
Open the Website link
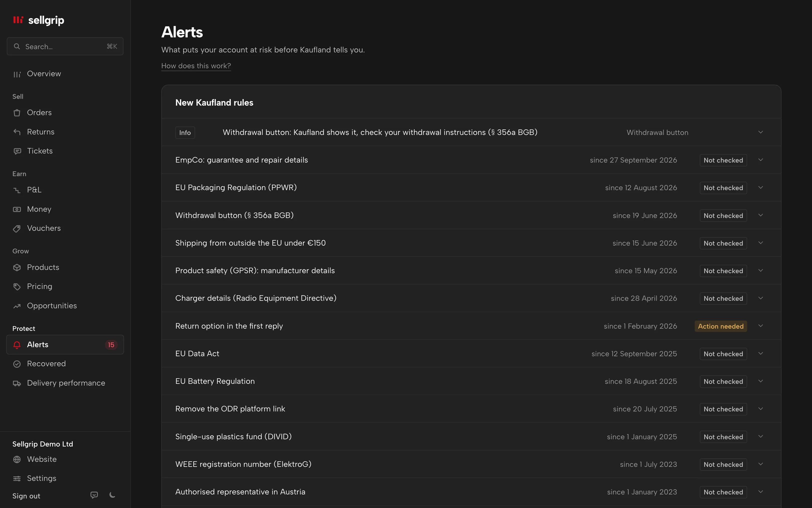[65, 459]
